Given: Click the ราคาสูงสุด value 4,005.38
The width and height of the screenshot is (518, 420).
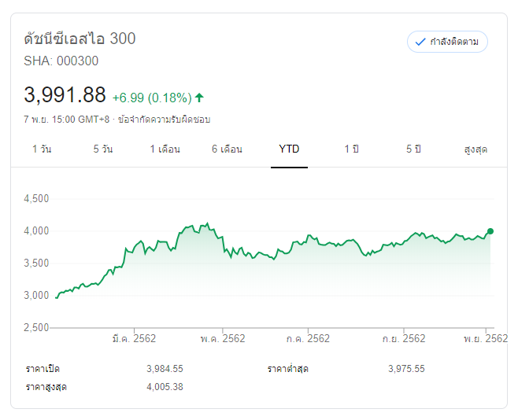Looking at the screenshot, I should (165, 387).
